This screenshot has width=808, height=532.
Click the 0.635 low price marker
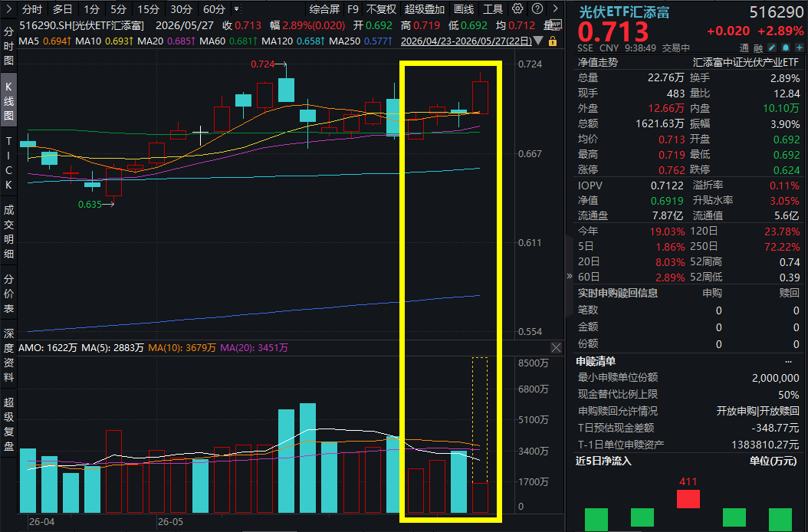click(90, 205)
